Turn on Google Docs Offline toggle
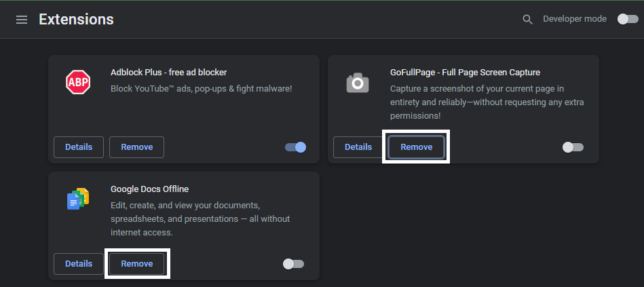Viewport: 644px width, 287px height. [x=293, y=264]
